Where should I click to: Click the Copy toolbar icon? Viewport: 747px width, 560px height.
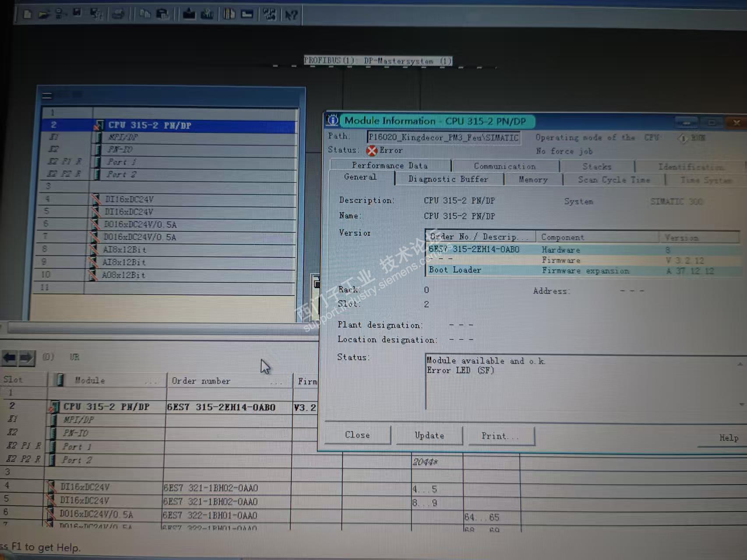[144, 14]
